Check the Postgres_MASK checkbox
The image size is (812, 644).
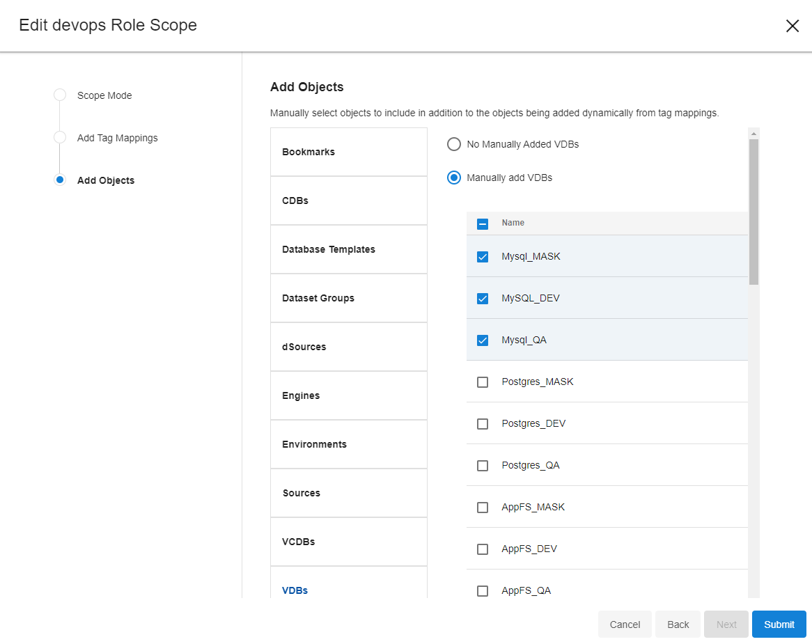click(483, 382)
